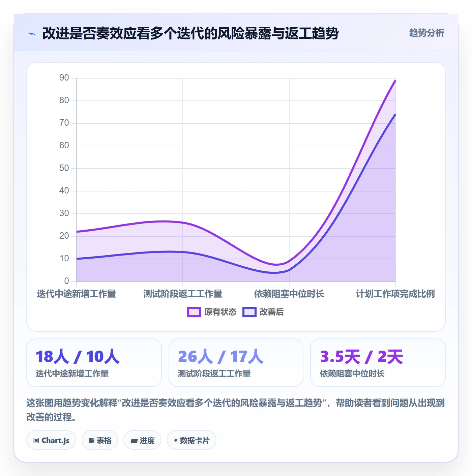Click the 迭代中途新增工作量 caption in the stat card
The width and height of the screenshot is (472, 476).
pyautogui.click(x=72, y=374)
